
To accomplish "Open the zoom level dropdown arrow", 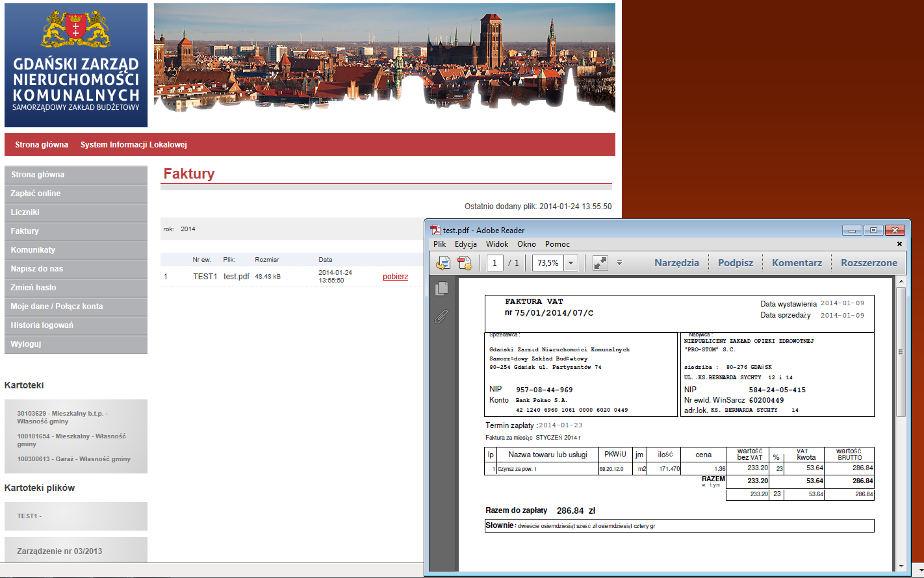I will point(571,263).
